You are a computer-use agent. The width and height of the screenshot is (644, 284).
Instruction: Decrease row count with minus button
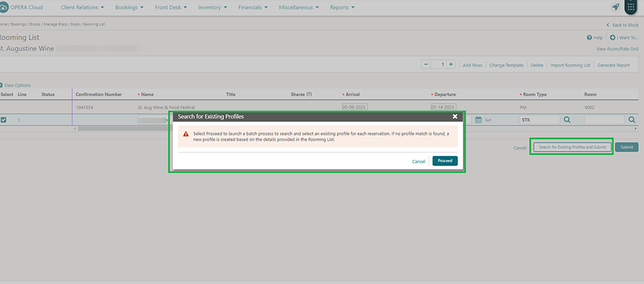click(x=426, y=64)
